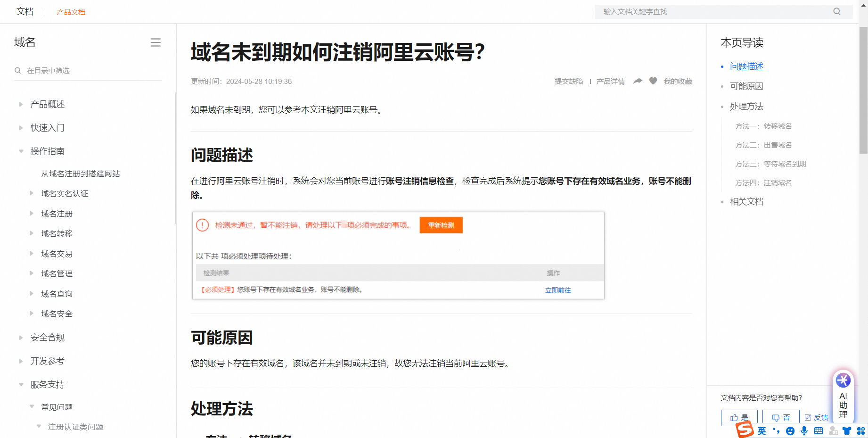Expand the 域名注册 section

pos(32,214)
